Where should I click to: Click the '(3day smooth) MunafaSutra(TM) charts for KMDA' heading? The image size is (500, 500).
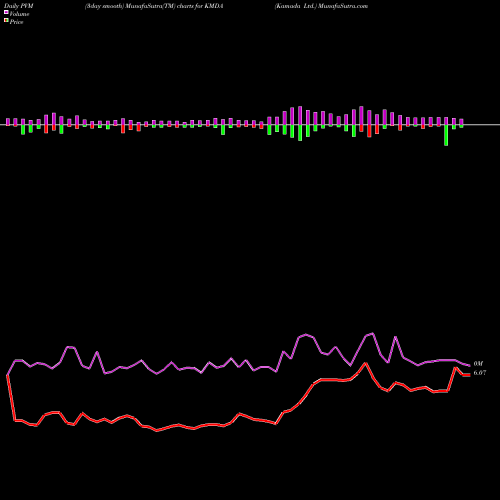coord(154,6)
